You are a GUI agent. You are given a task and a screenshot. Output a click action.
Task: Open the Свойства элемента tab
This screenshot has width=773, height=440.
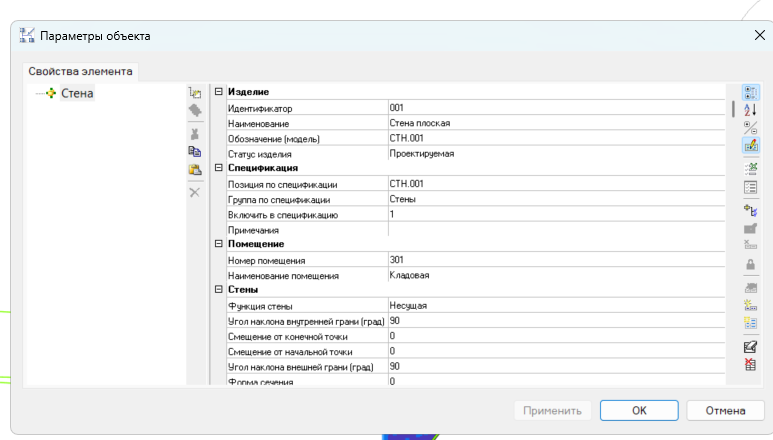[82, 71]
